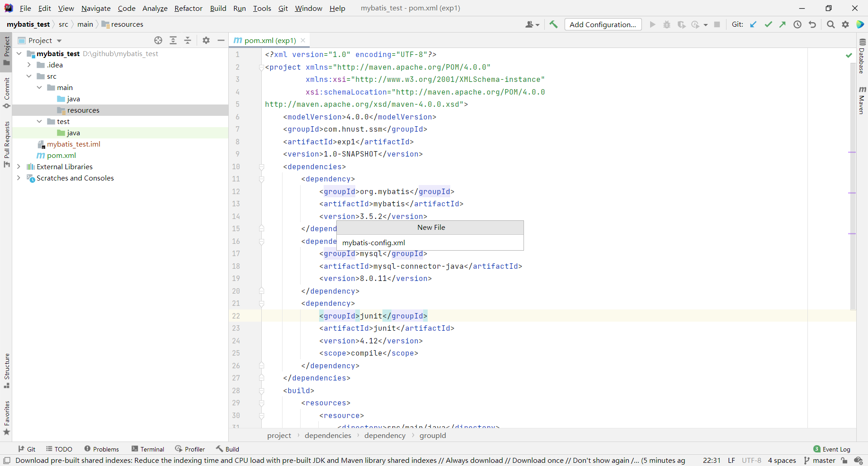Click the New File name input field
The height and width of the screenshot is (466, 868).
pyautogui.click(x=430, y=243)
